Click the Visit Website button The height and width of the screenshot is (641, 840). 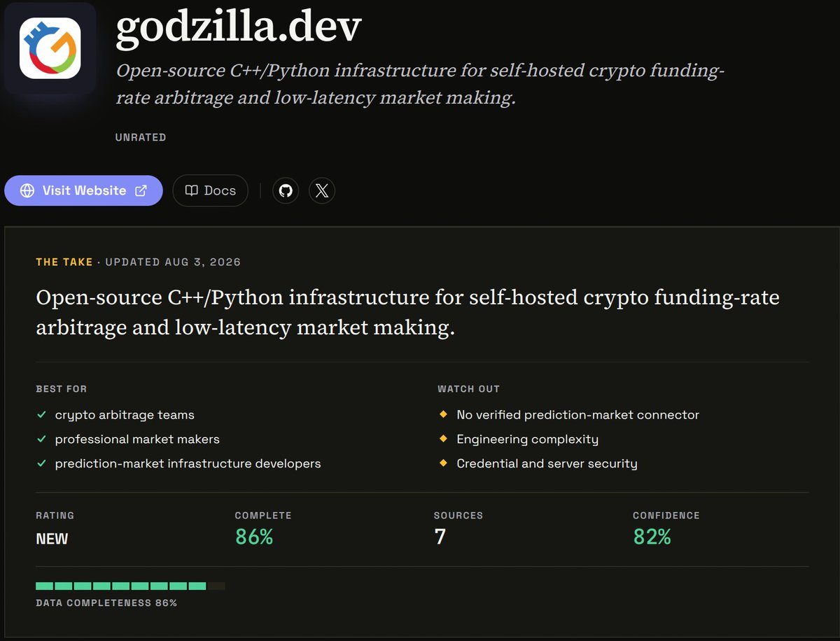83,190
